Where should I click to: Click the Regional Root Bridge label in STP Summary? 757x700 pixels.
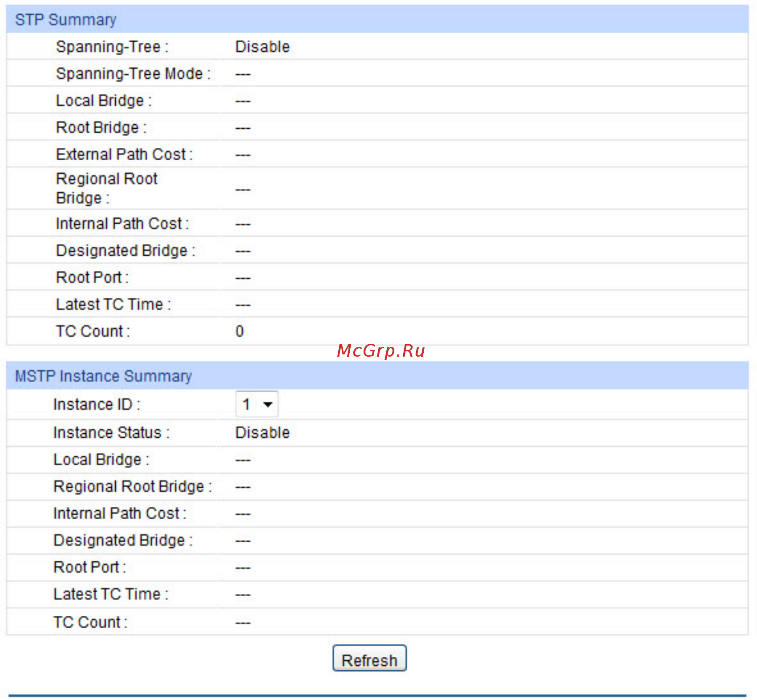click(x=107, y=188)
